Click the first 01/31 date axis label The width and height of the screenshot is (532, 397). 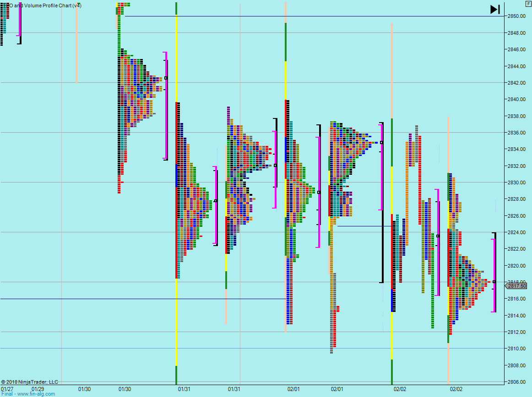184,389
